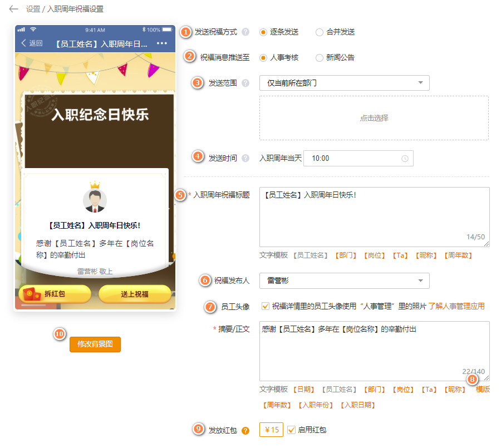Uncheck the 启用红包 checkbox
The width and height of the screenshot is (501, 448).
pyautogui.click(x=291, y=430)
